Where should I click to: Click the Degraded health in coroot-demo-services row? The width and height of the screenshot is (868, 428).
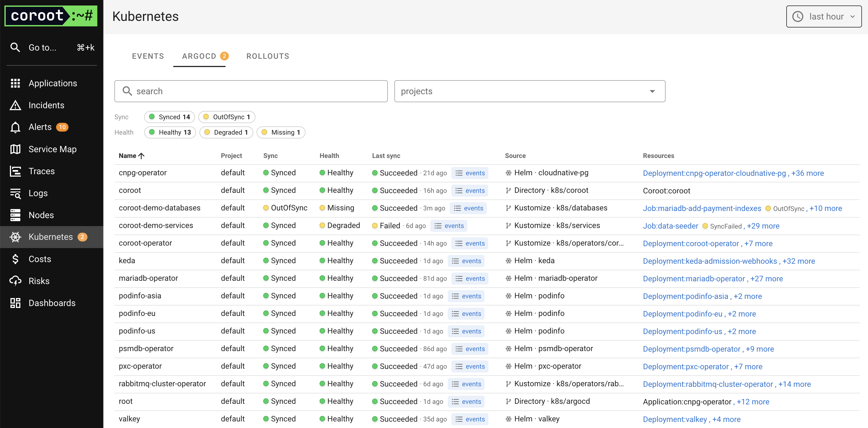point(340,226)
